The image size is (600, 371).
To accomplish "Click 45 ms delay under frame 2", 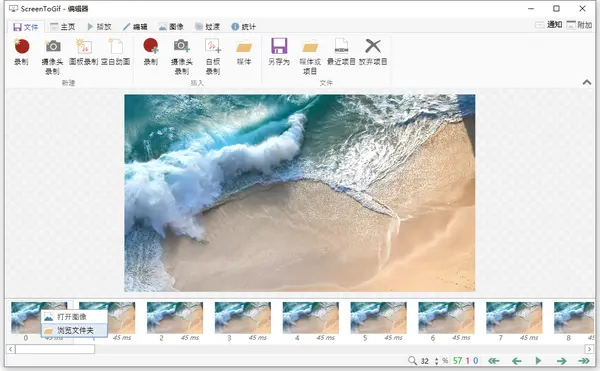I will (x=190, y=338).
